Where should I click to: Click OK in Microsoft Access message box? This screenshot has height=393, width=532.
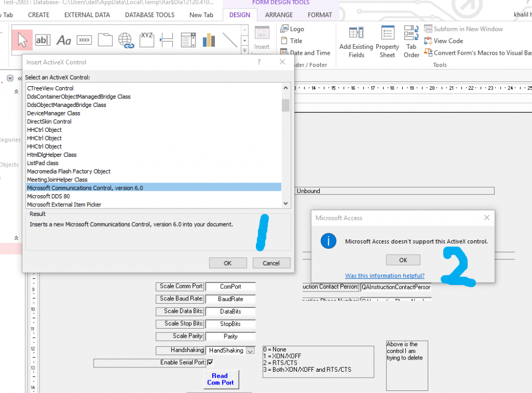tap(403, 260)
